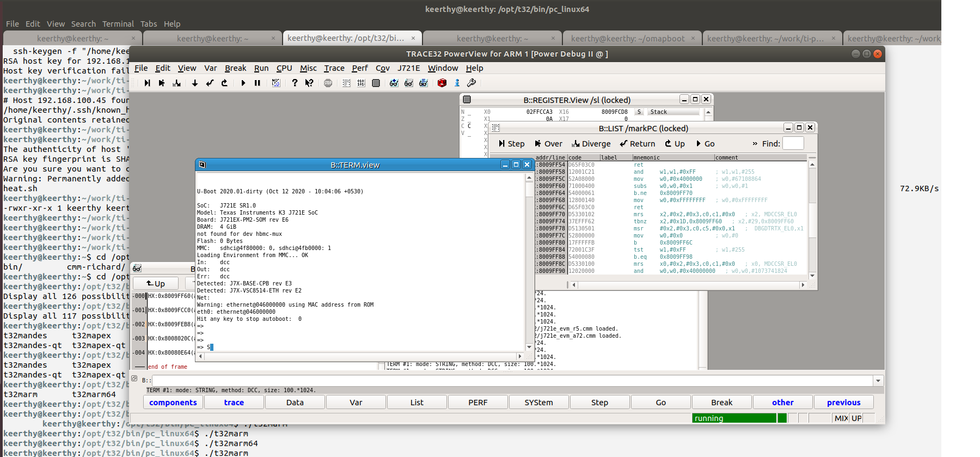Click the mnemonic column header in B::LIST
The image size is (980, 457).
673,157
